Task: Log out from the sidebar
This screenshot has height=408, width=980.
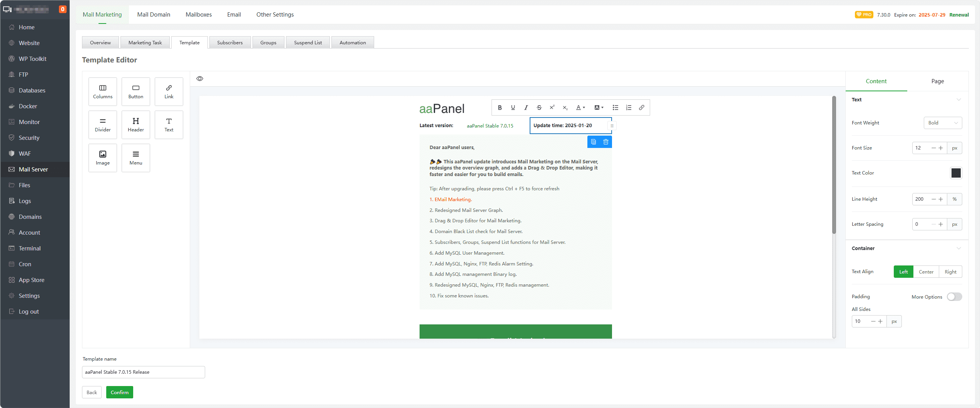Action: (35, 311)
